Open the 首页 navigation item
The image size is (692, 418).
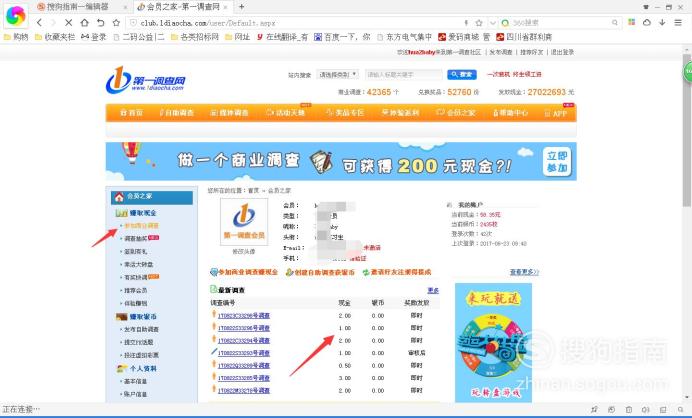[132, 113]
